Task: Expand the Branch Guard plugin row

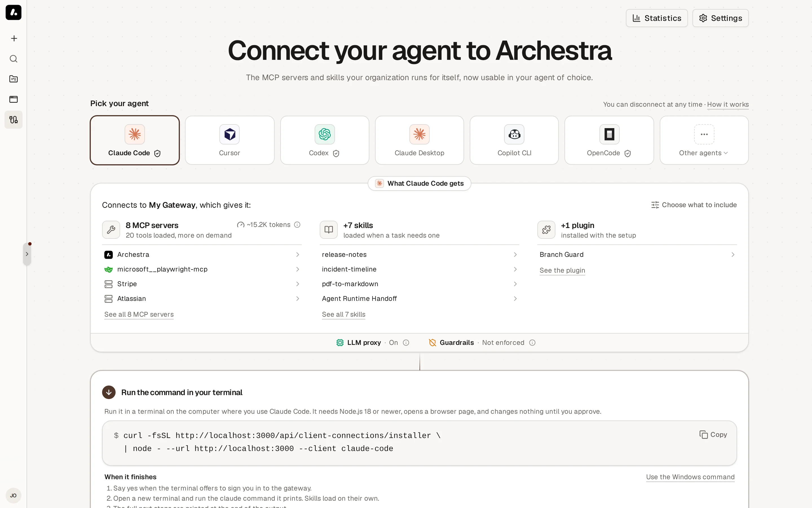Action: point(637,255)
